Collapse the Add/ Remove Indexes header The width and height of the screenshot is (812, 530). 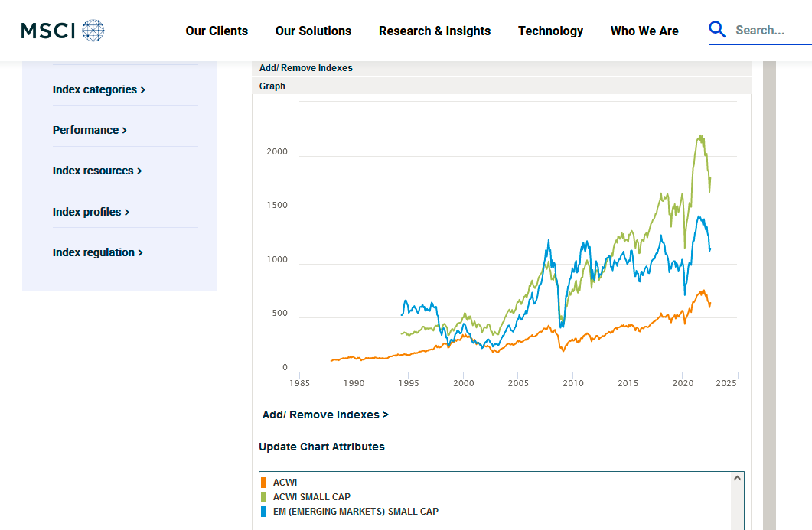pyautogui.click(x=306, y=68)
